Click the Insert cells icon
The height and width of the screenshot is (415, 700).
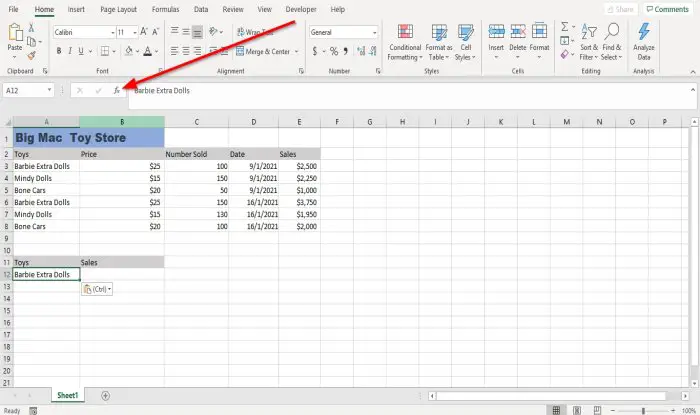click(x=496, y=31)
